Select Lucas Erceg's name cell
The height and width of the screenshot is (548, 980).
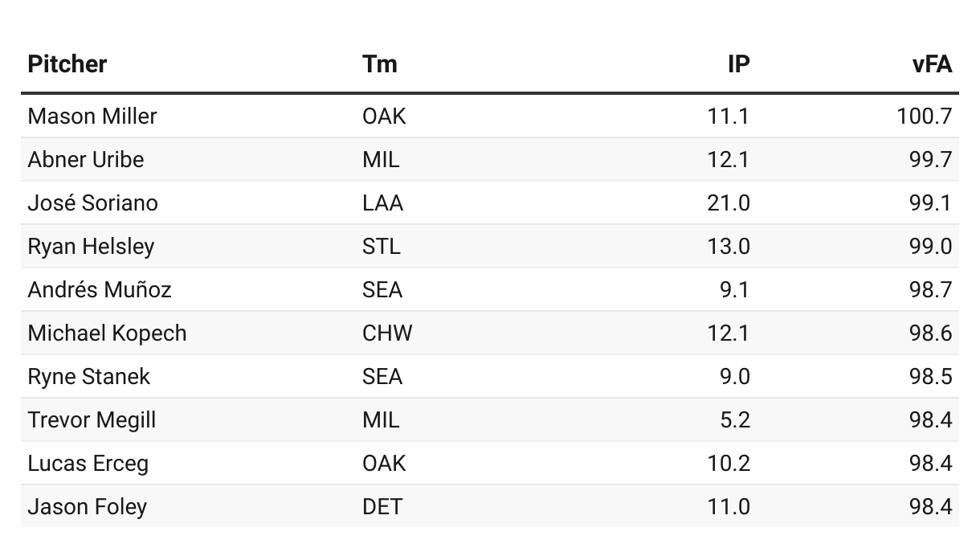tap(88, 464)
